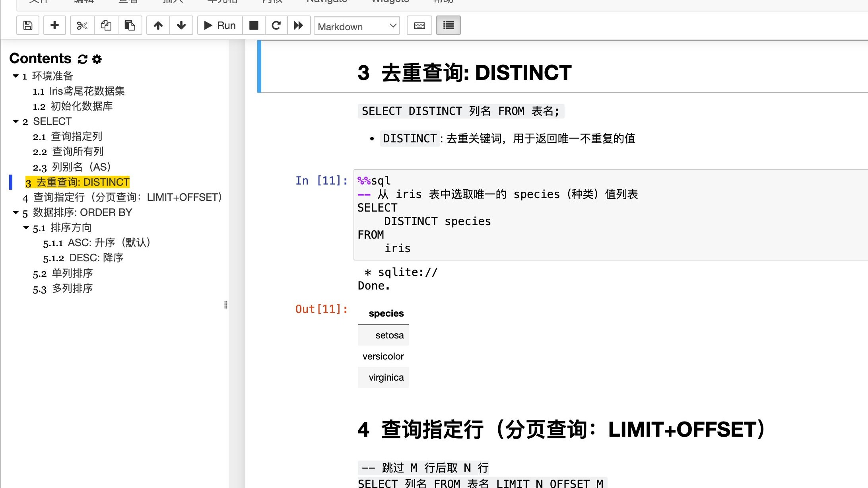Screen dimensions: 868x488
Task: Restart the kernel icon
Action: tap(276, 25)
